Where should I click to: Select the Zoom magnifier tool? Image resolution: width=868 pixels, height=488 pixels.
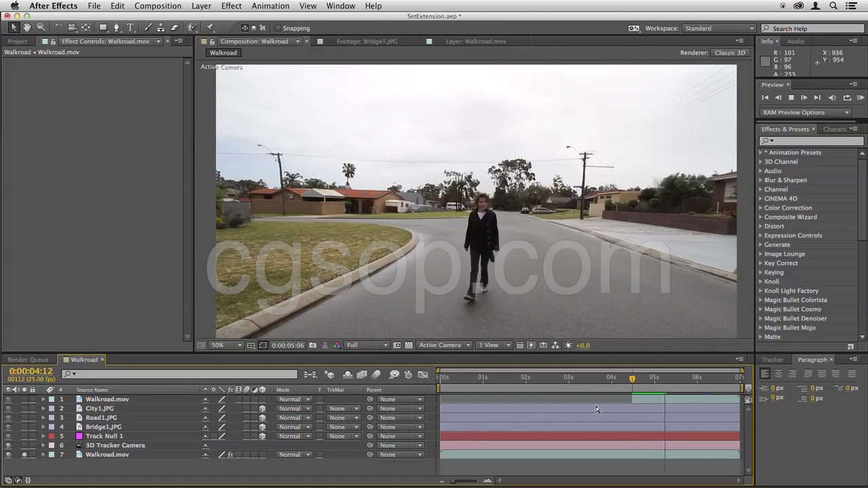tap(41, 28)
